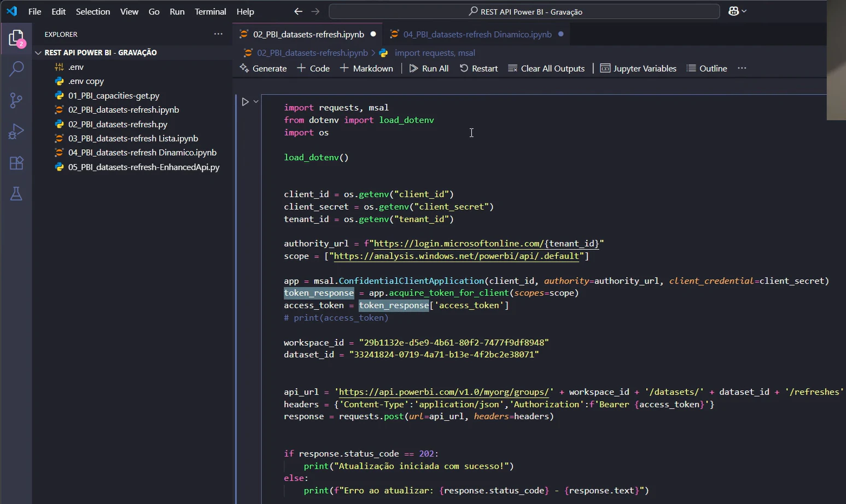Follow api.powerbi.com groups URL link

pos(444,392)
